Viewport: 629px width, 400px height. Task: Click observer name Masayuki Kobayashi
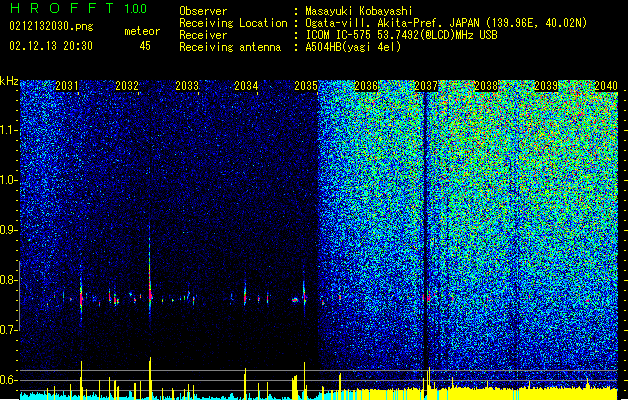(x=359, y=11)
